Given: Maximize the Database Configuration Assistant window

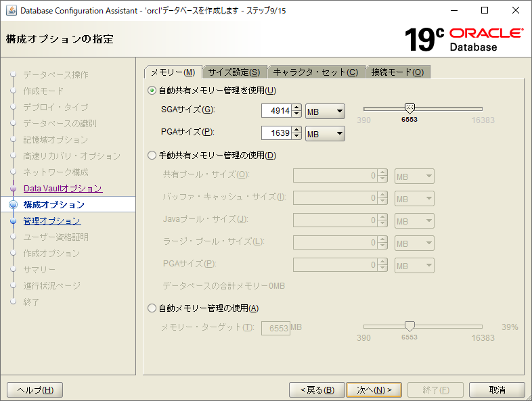Looking at the screenshot, I should coord(485,10).
